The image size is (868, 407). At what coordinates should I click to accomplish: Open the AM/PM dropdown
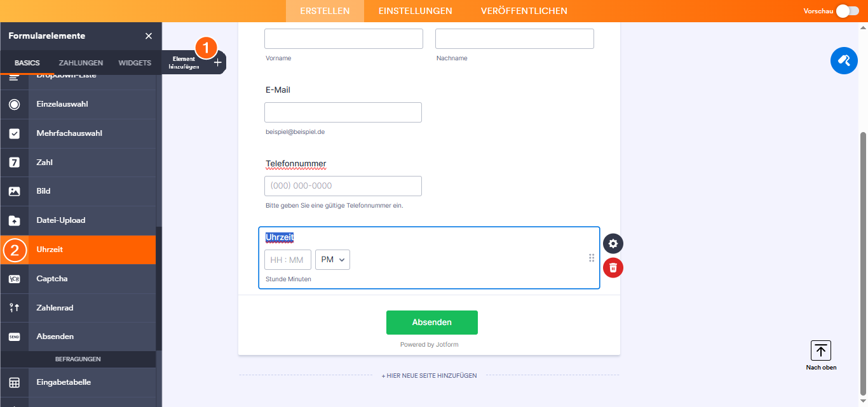point(332,260)
